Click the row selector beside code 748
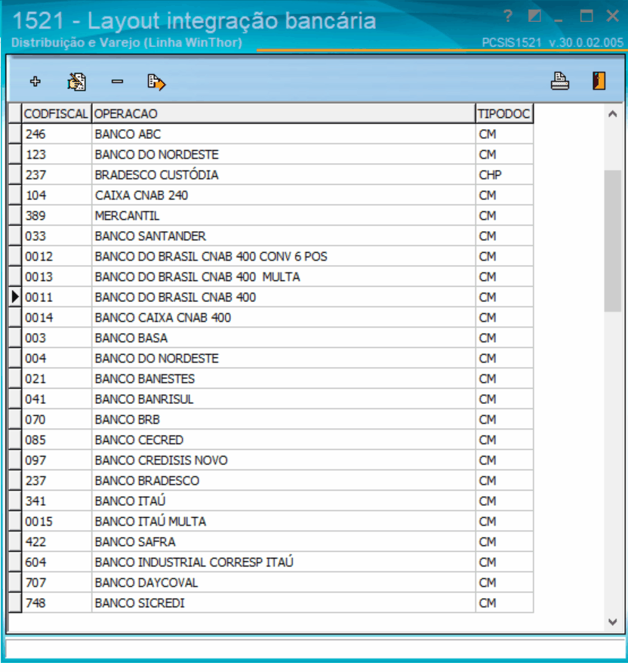The image size is (628, 672). coord(15,602)
